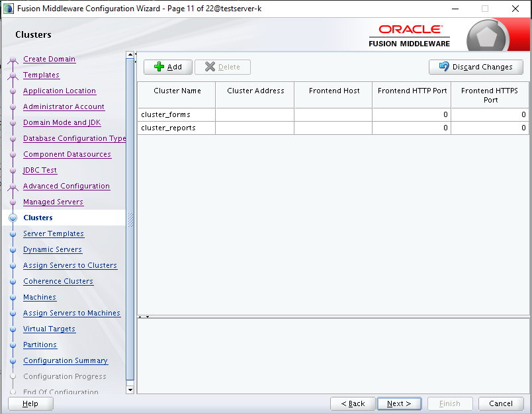Click the Frontend Host column header
The height and width of the screenshot is (414, 532).
(333, 95)
